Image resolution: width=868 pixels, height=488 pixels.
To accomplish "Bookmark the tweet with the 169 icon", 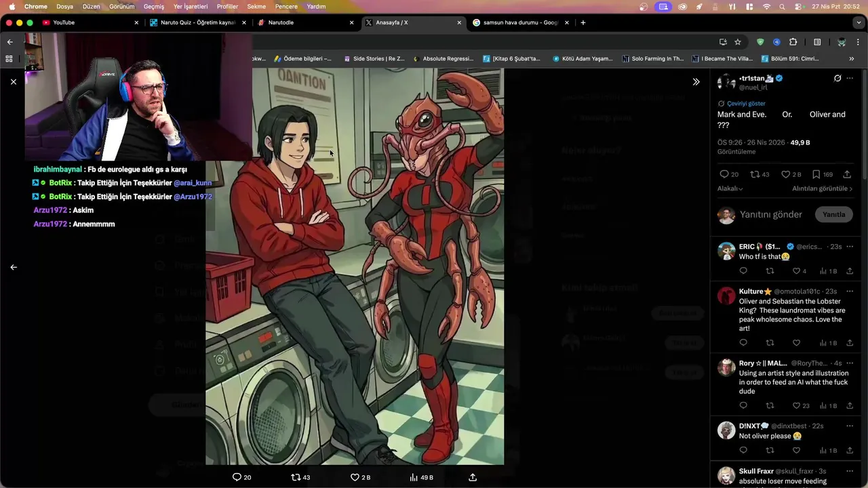I will point(823,174).
